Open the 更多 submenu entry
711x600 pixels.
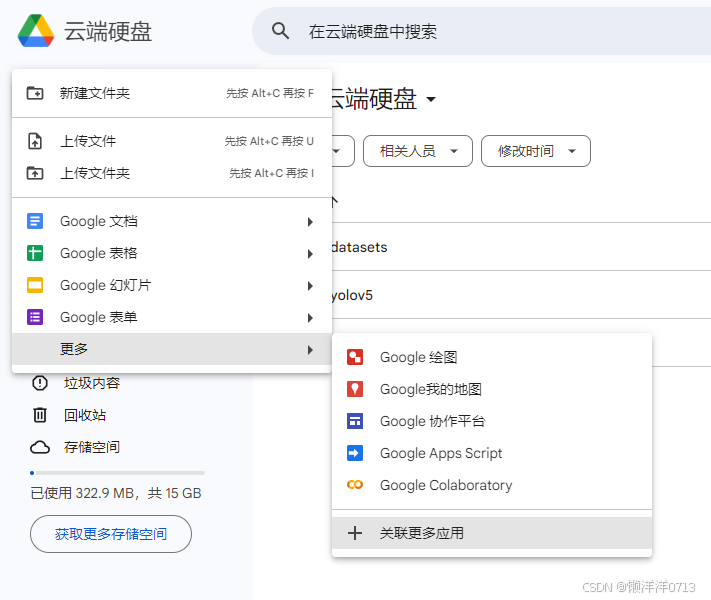(x=172, y=349)
